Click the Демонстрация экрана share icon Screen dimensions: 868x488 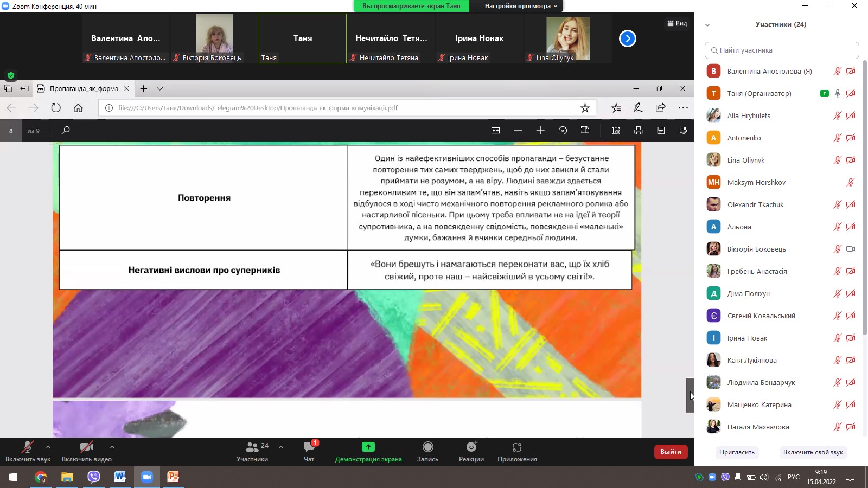[368, 447]
